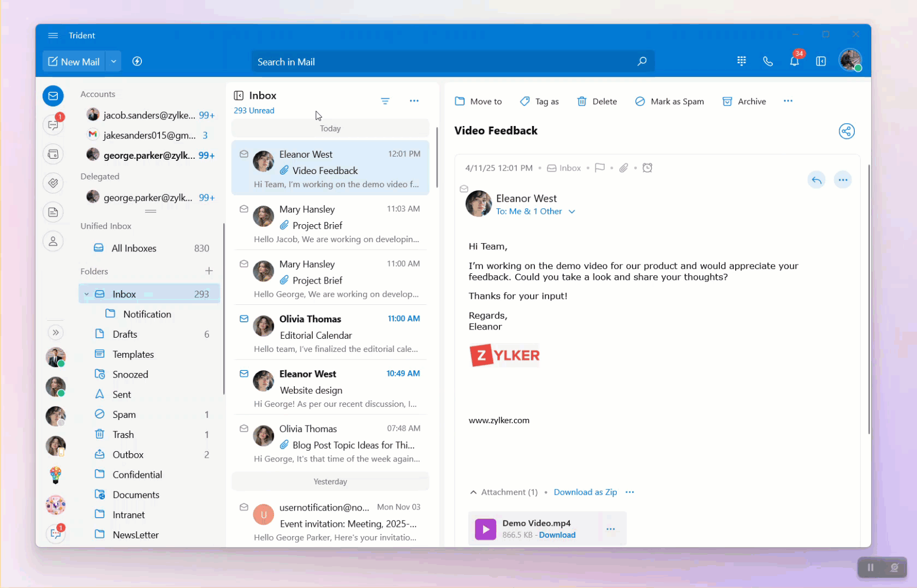Click the reply arrow button
Viewport: 917px width, 588px height.
817,180
